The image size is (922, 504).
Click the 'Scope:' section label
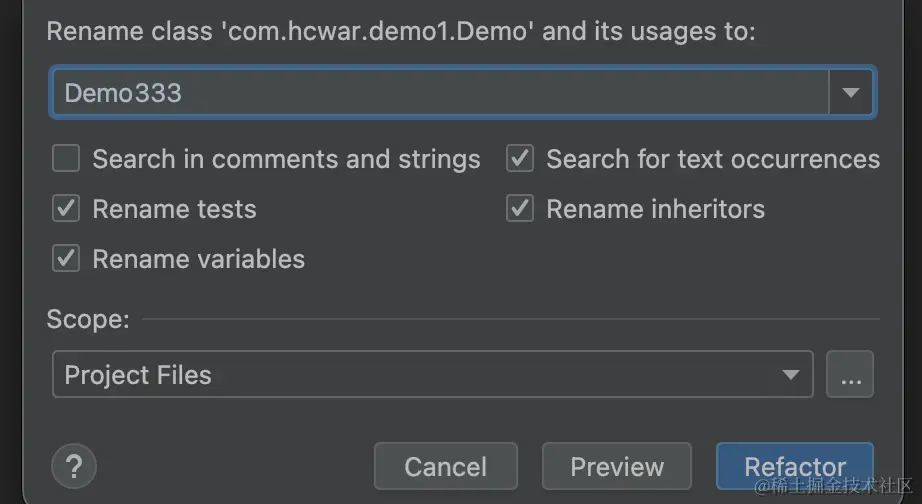coord(88,320)
